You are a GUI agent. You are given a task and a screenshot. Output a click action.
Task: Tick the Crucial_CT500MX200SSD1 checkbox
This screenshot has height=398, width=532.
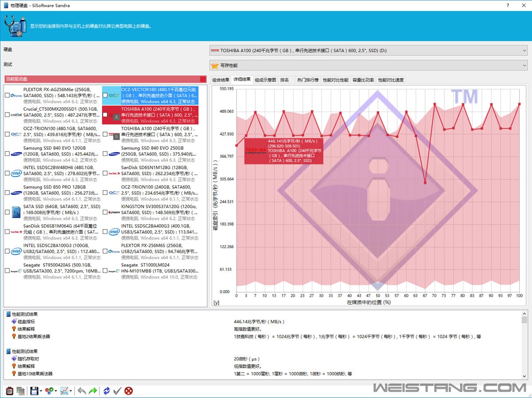click(7, 115)
